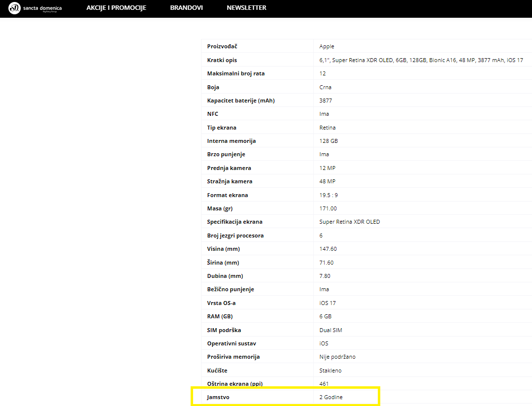Select the 'Specifikacija ekrana' label
Screen dimensions: 532x406
pyautogui.click(x=235, y=222)
